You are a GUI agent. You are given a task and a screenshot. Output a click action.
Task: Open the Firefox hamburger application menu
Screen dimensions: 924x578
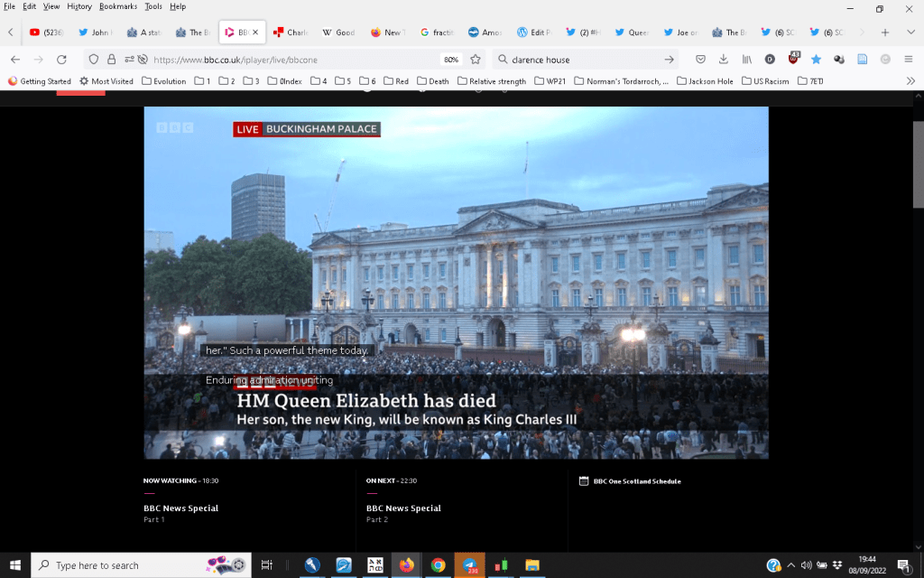pyautogui.click(x=908, y=60)
